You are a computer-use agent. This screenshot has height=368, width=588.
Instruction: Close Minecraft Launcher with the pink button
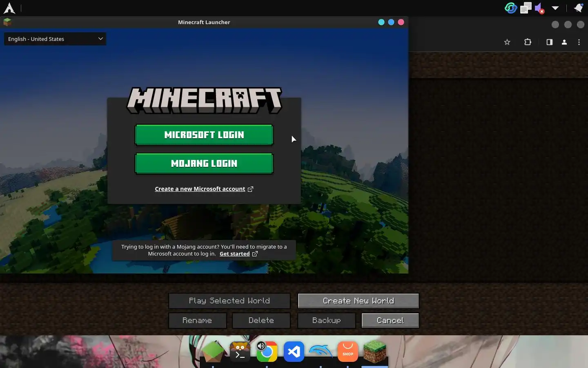401,22
